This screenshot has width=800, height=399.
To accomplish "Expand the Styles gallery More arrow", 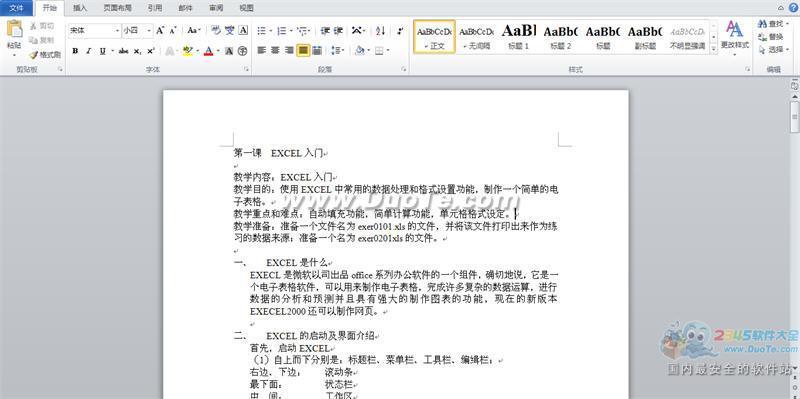I will tap(713, 49).
